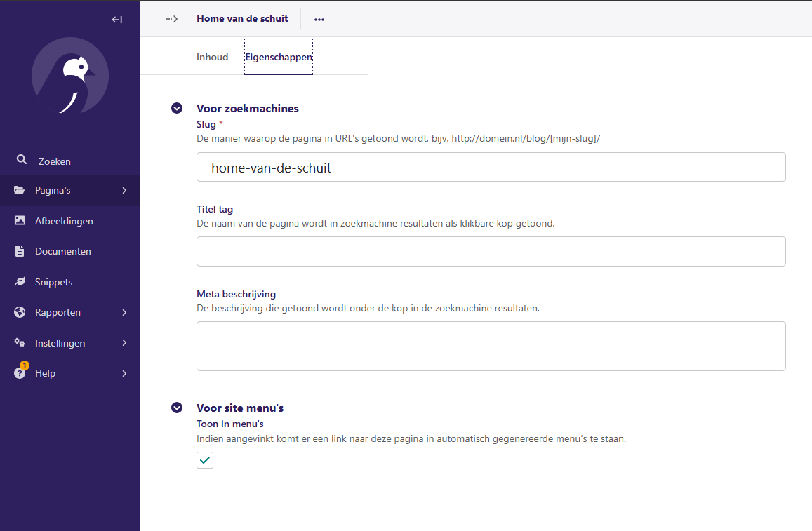The height and width of the screenshot is (531, 812).
Task: Open Help via the question mark icon
Action: click(21, 372)
